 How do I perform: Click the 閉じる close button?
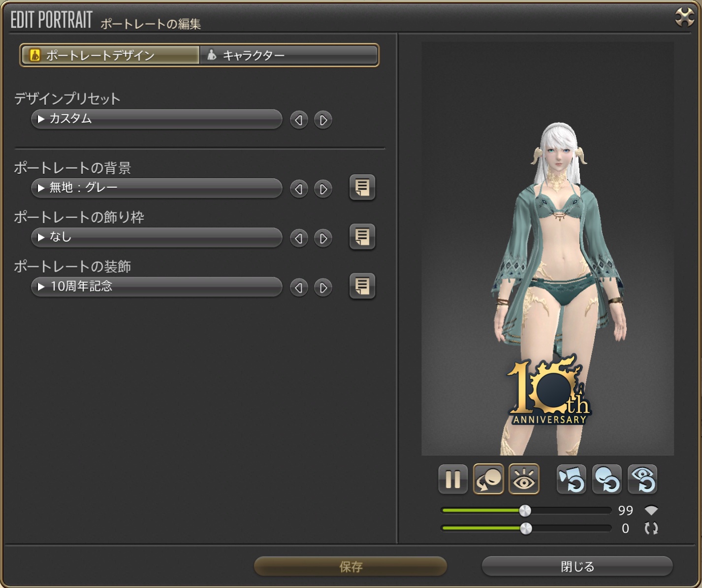pyautogui.click(x=577, y=566)
